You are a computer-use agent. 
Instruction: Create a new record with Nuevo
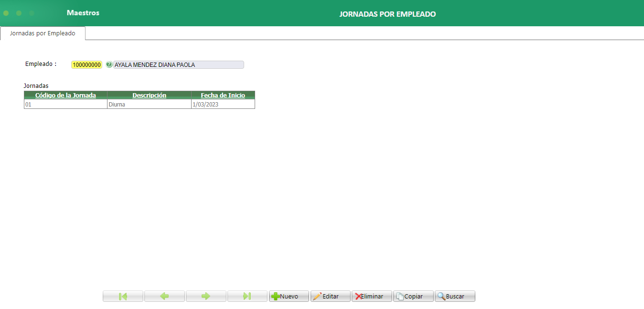[289, 296]
